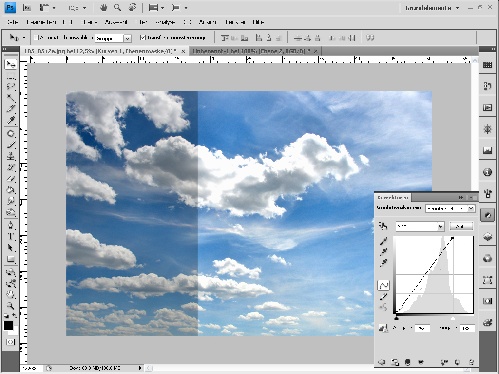The height and width of the screenshot is (374, 499).
Task: Open the Move tool preset picker
Action: [17, 38]
